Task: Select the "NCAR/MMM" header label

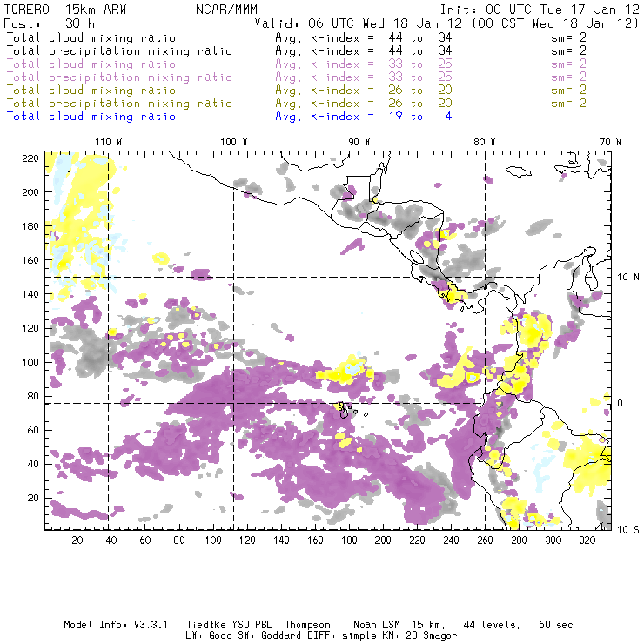Action: [226, 10]
